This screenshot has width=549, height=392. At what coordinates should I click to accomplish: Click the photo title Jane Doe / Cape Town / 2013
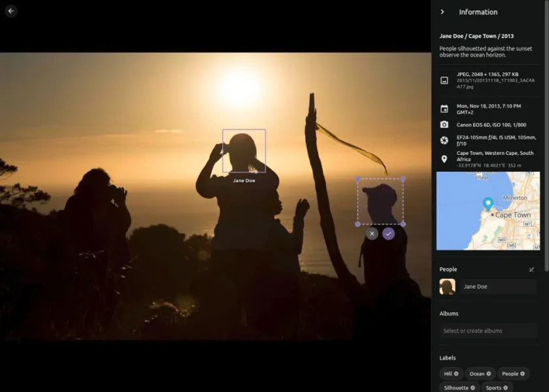point(476,36)
